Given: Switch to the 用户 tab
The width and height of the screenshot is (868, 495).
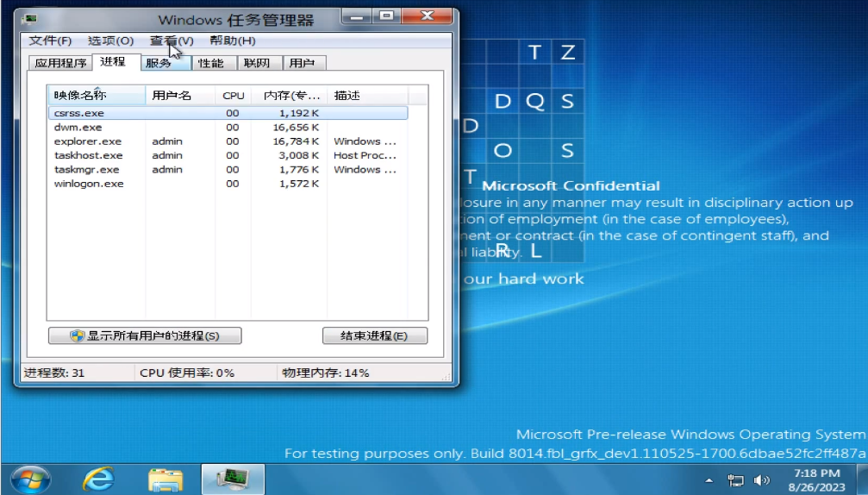Looking at the screenshot, I should (x=302, y=63).
